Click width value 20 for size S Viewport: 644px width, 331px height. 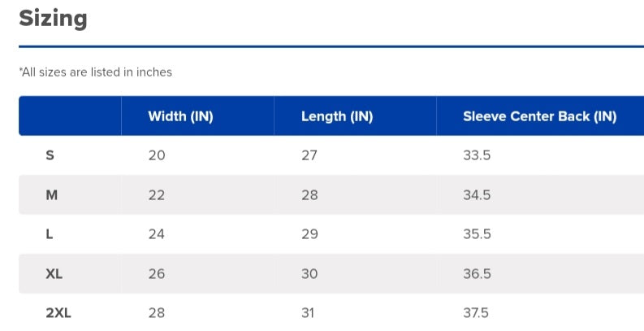click(x=157, y=155)
